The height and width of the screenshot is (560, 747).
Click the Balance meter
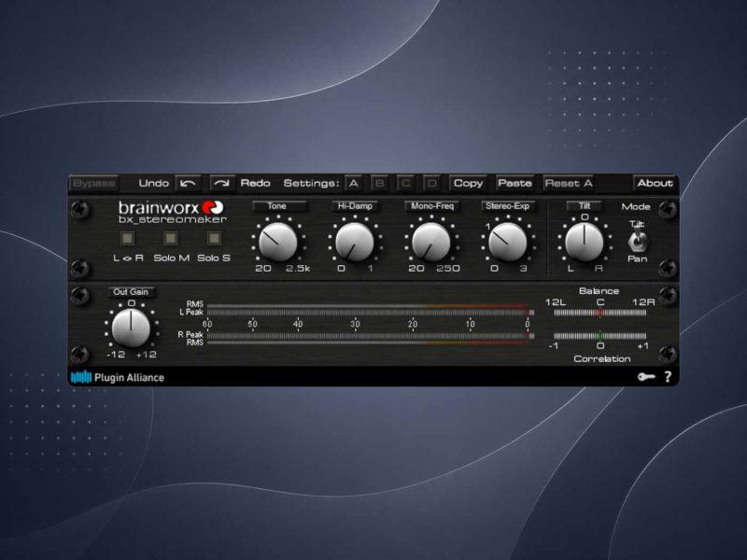pos(600,313)
